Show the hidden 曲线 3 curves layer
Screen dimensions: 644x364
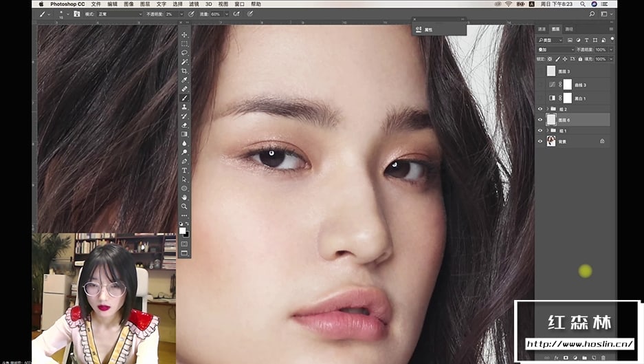[540, 85]
